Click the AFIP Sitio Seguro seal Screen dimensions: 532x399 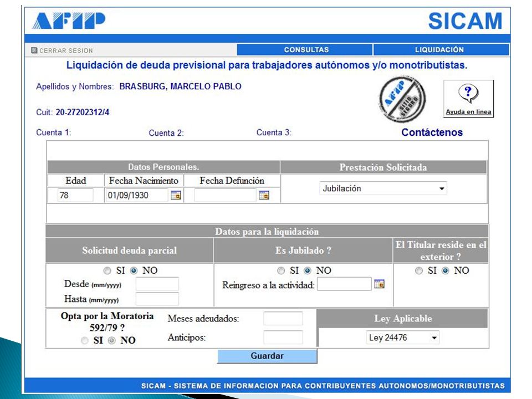(x=402, y=99)
